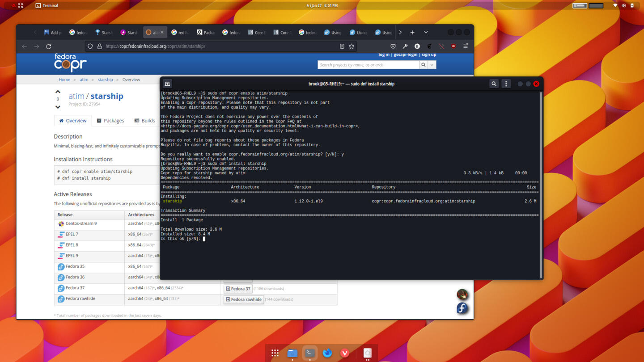Select first workspace thumbnail in top bar
The width and height of the screenshot is (644, 362).
[x=580, y=5]
